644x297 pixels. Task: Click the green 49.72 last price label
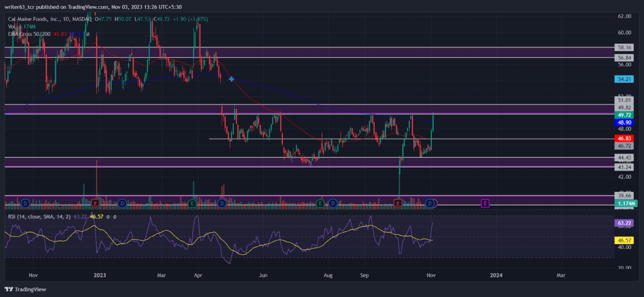(x=623, y=115)
